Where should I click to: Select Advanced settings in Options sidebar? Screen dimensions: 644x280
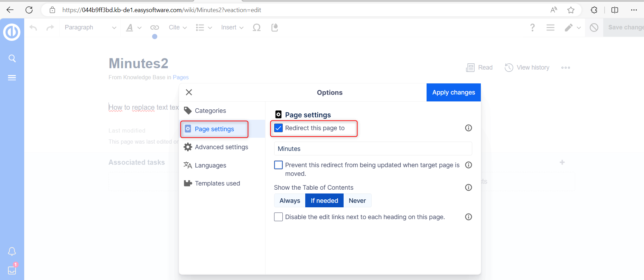pyautogui.click(x=221, y=147)
